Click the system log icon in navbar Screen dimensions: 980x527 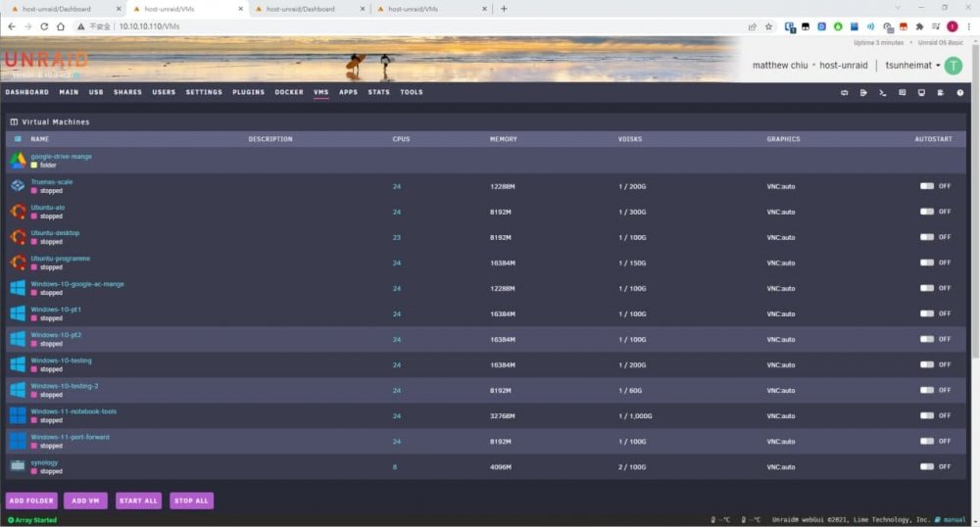coord(941,92)
